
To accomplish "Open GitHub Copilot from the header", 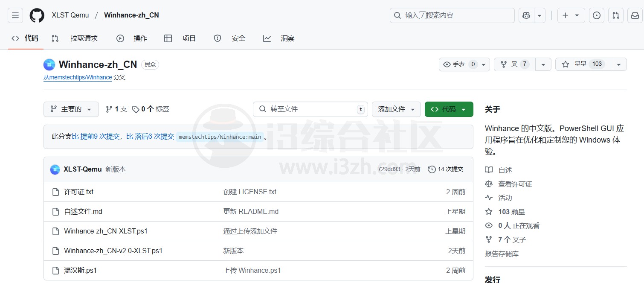I will click(525, 15).
